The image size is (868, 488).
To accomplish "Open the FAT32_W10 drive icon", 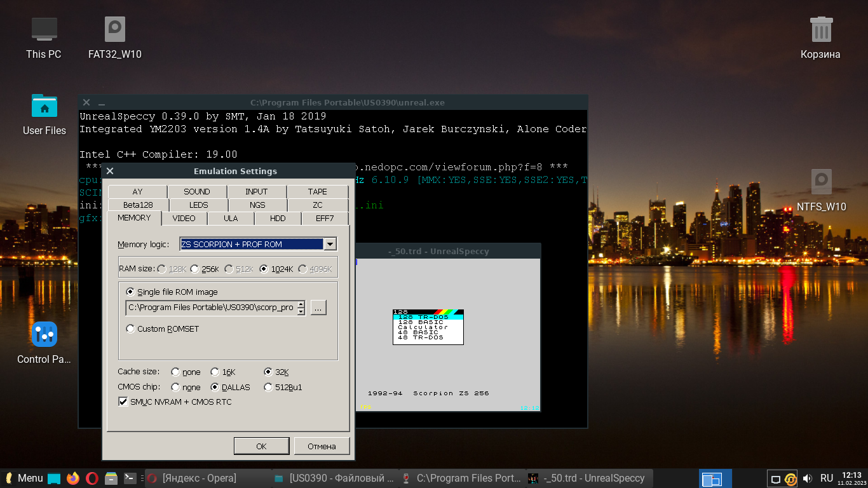I will point(115,38).
